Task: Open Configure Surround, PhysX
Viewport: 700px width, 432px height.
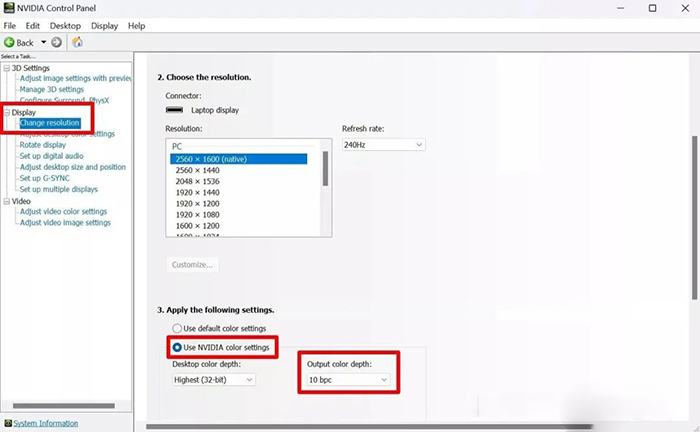Action: [x=64, y=100]
